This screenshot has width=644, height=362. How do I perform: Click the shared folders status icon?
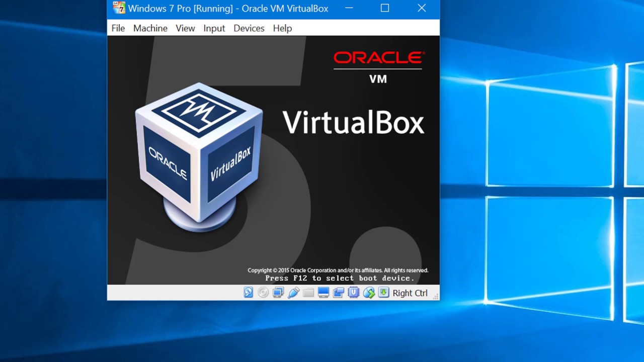pos(308,293)
